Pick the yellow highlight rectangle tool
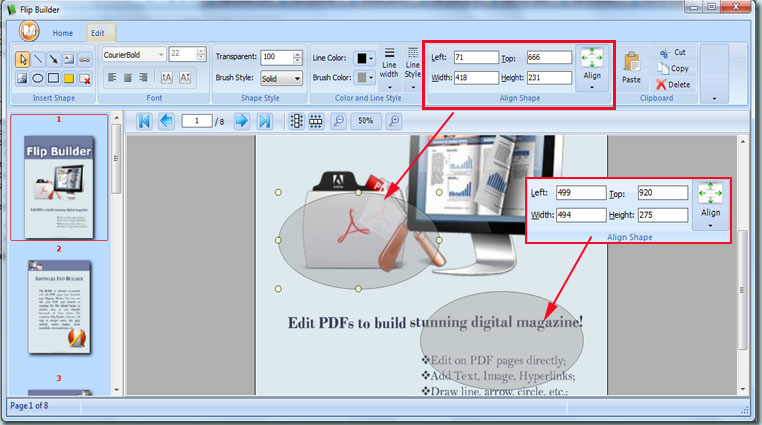 (x=69, y=78)
